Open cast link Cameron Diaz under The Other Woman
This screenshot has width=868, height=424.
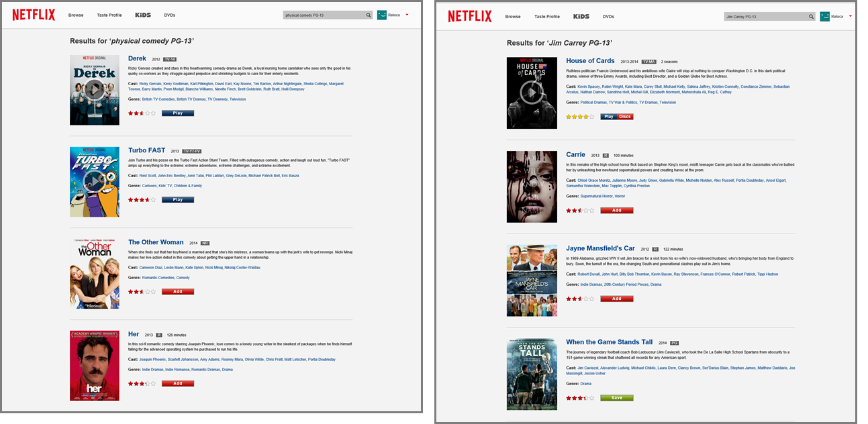pyautogui.click(x=151, y=268)
